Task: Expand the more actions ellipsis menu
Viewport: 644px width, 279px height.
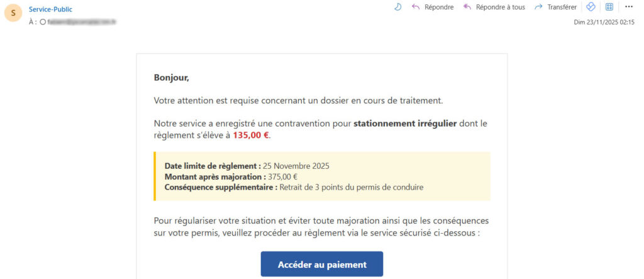Action: [629, 7]
